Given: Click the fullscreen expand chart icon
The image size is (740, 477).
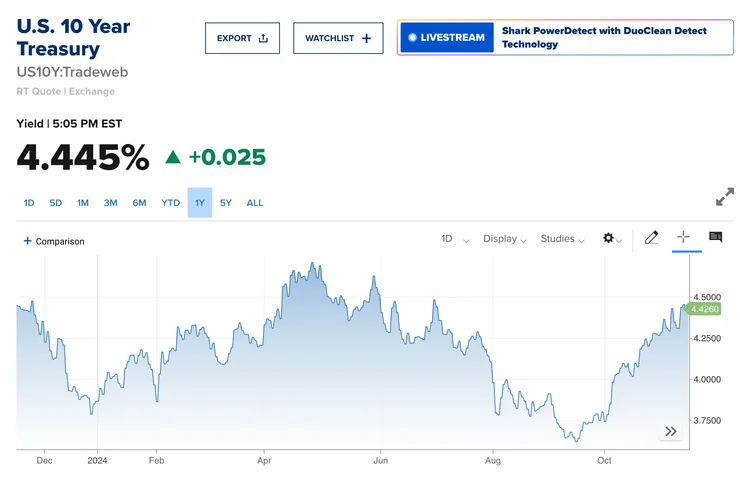Looking at the screenshot, I should click(x=725, y=197).
